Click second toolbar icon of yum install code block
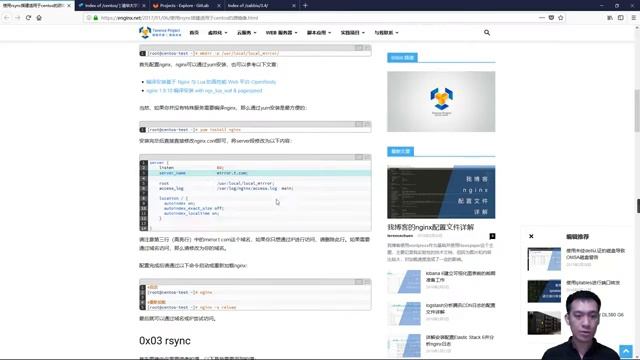The width and height of the screenshot is (640, 360). [x=367, y=124]
